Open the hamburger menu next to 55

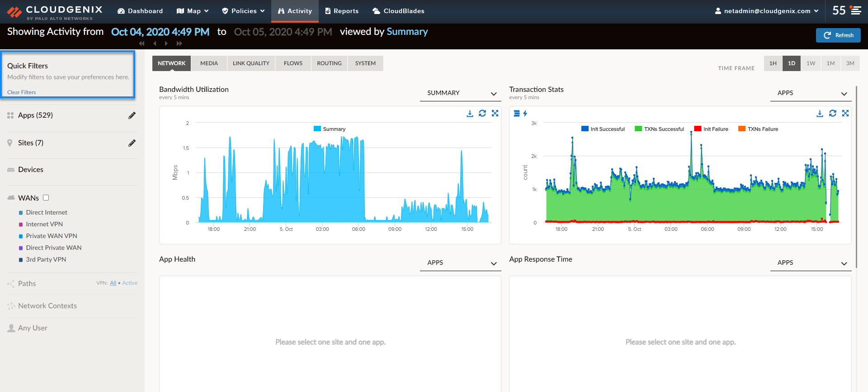click(856, 10)
